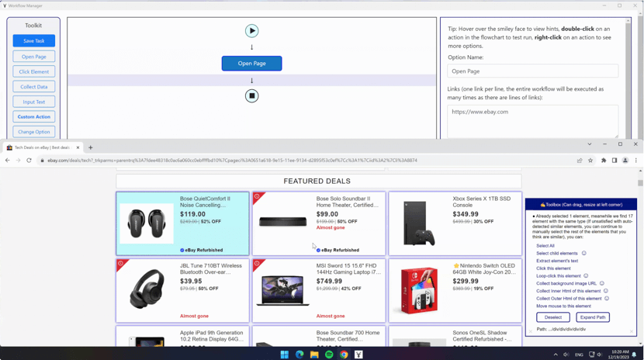Go forward in the browser
Screen dimensions: 644x360
tap(18, 160)
